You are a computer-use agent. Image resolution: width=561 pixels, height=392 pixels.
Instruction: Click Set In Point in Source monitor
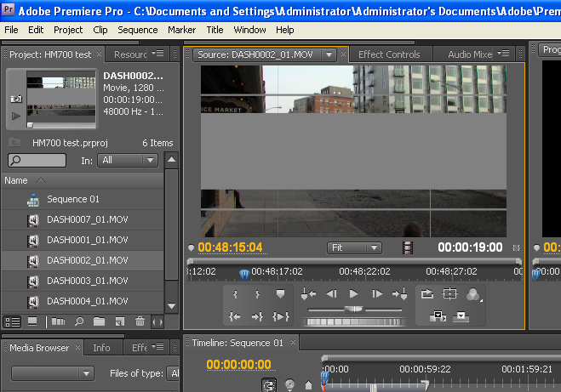[236, 294]
